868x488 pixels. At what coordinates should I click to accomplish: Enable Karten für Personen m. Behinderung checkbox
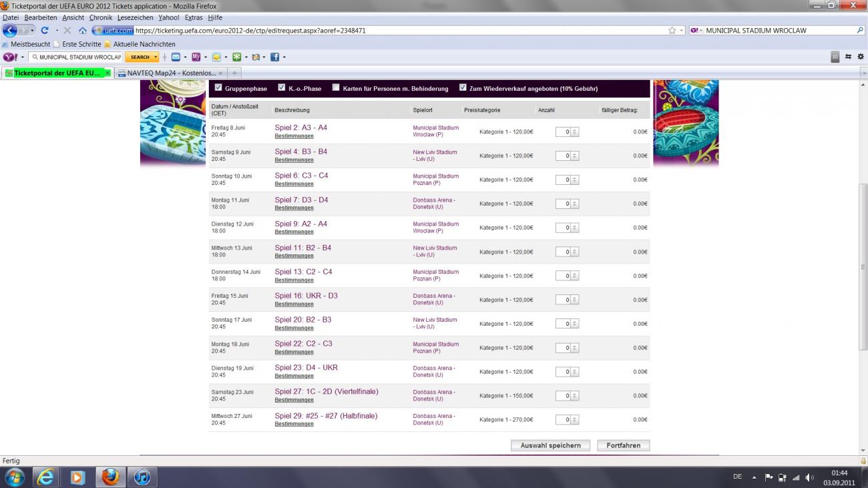[x=336, y=87]
